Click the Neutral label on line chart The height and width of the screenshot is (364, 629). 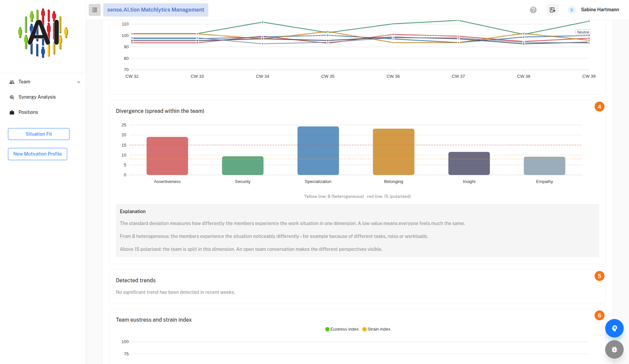point(583,32)
